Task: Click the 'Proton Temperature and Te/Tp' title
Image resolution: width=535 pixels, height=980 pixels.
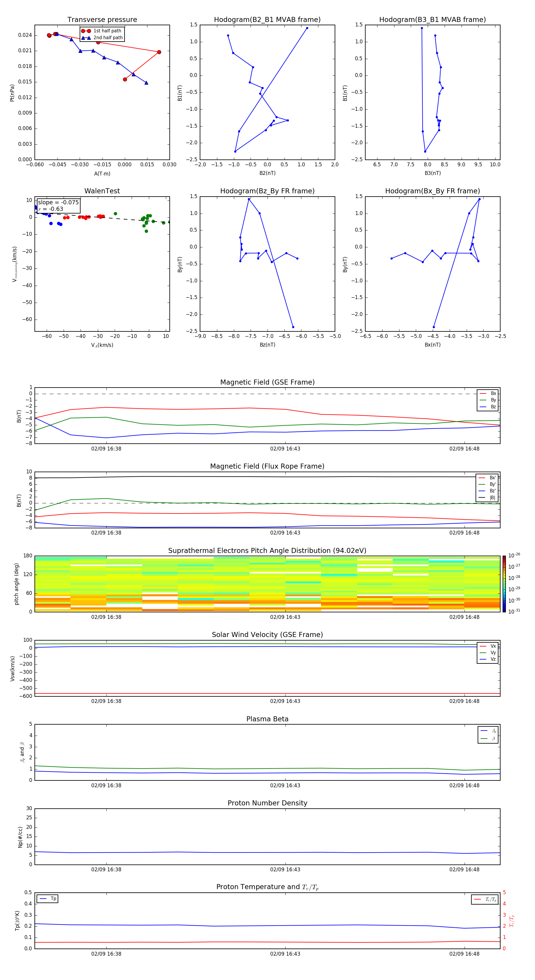Action: [x=267, y=887]
